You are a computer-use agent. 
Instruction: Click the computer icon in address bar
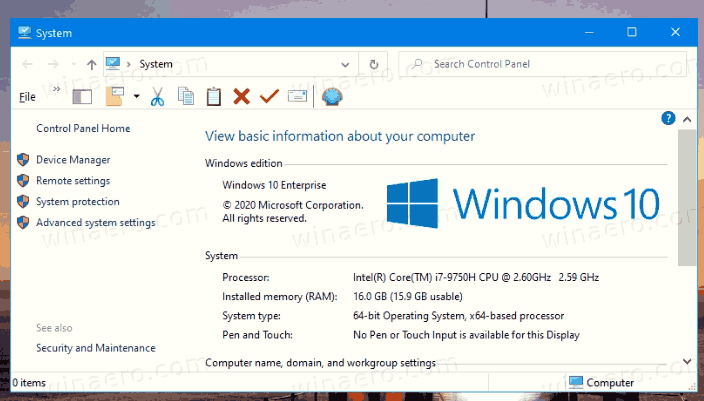click(x=113, y=64)
